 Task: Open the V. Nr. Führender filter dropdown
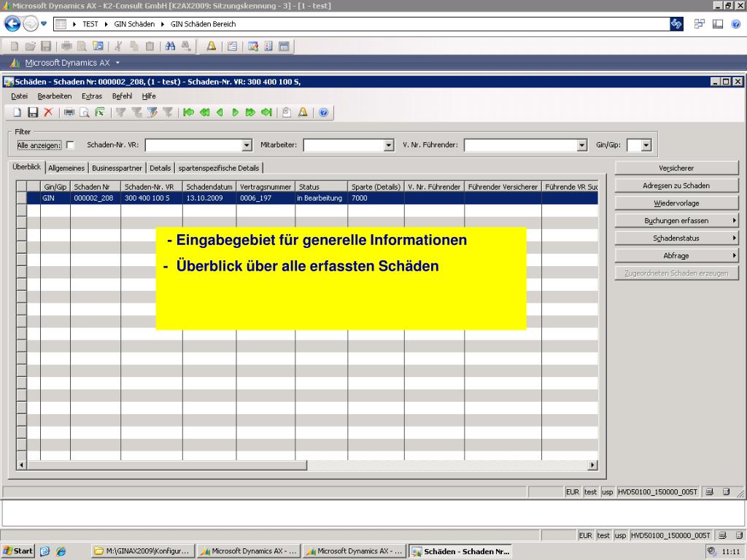(x=581, y=145)
